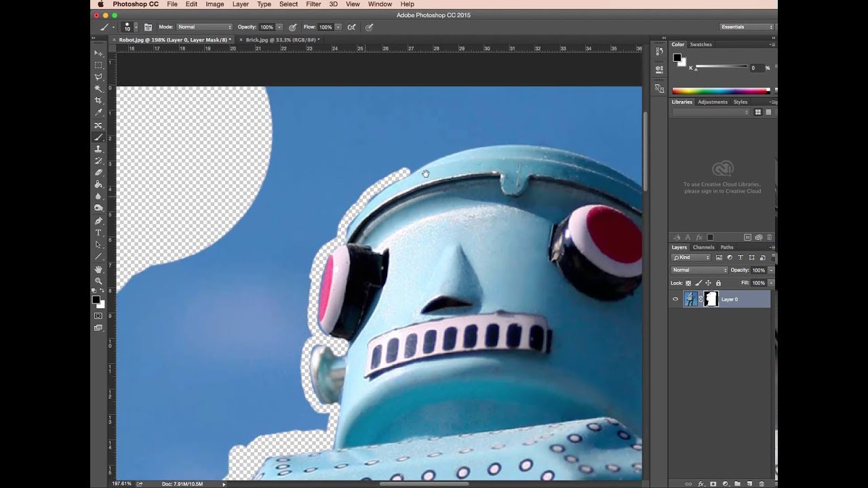Select the Magic Wand tool

click(98, 89)
